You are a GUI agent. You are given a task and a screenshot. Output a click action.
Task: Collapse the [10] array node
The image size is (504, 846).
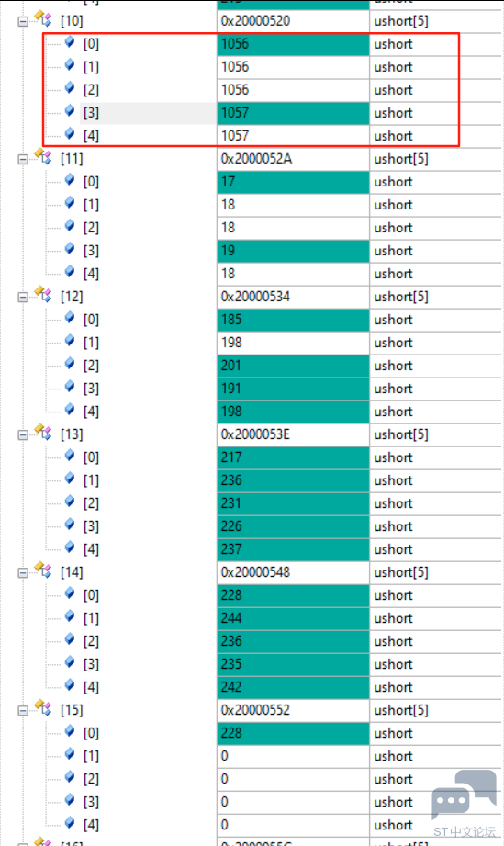tap(23, 21)
